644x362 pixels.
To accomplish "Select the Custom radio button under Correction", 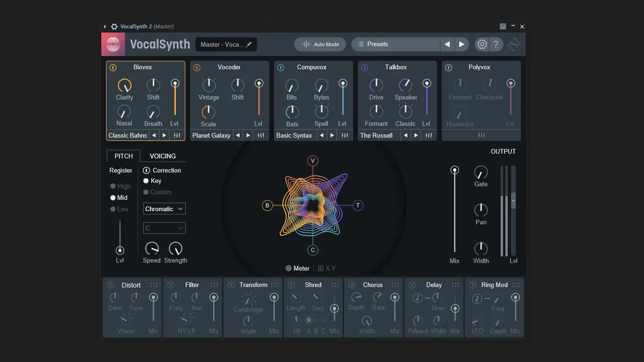I will click(x=146, y=192).
